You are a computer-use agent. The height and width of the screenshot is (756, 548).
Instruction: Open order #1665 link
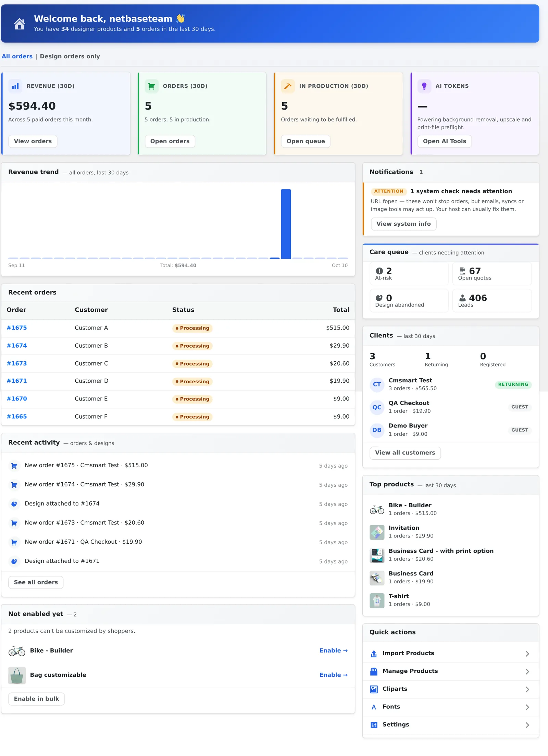tap(17, 417)
